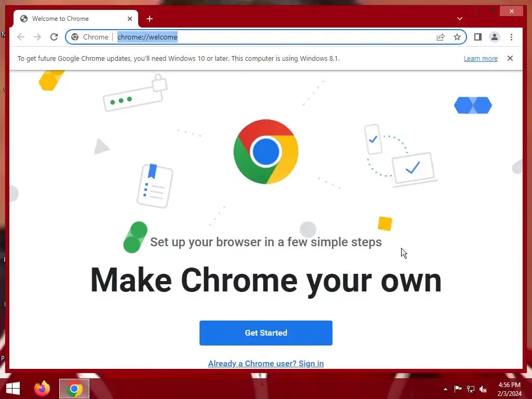Close the Chrome window
Image resolution: width=532 pixels, height=399 pixels.
point(512,11)
